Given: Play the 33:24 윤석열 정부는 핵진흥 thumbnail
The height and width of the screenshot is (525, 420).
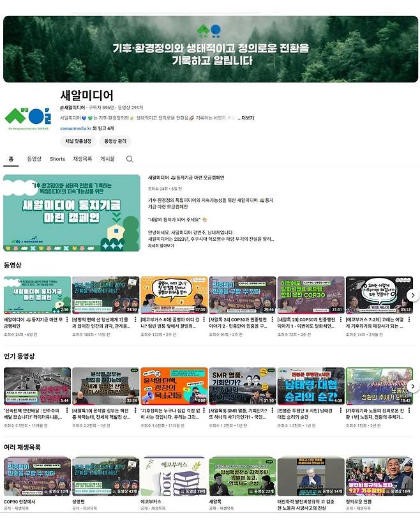Looking at the screenshot, I should tap(106, 386).
